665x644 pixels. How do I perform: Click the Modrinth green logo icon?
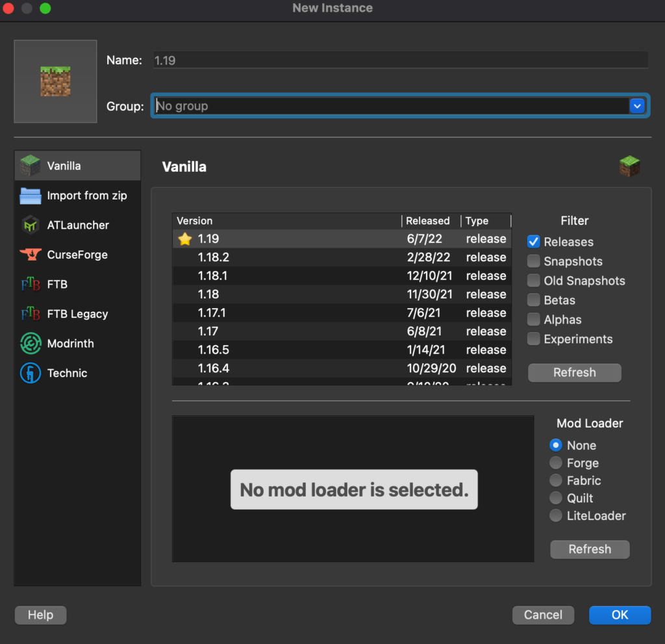tap(31, 343)
